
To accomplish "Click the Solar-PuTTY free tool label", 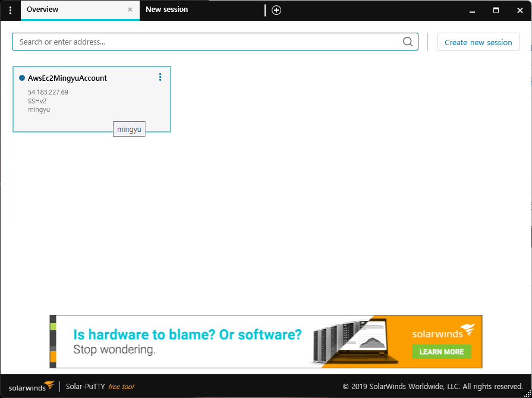I will (100, 387).
